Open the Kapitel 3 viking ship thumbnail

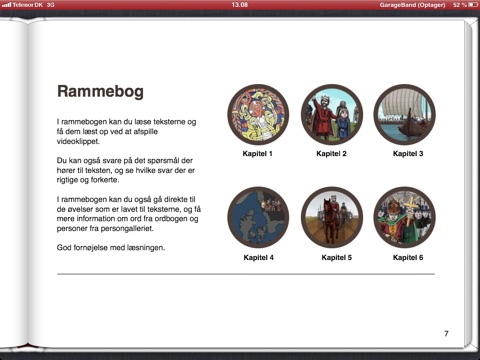point(405,115)
